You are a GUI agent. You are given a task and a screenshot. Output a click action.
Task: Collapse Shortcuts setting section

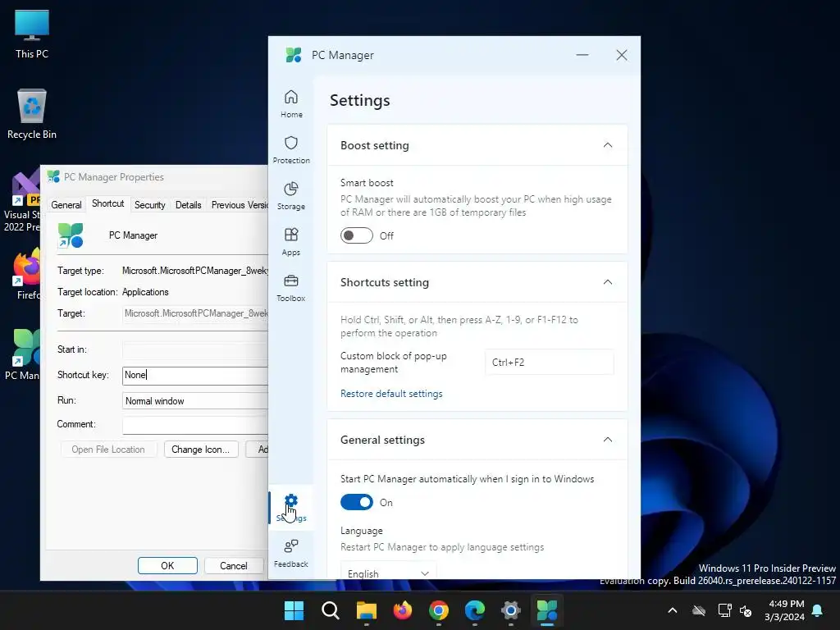pyautogui.click(x=608, y=282)
